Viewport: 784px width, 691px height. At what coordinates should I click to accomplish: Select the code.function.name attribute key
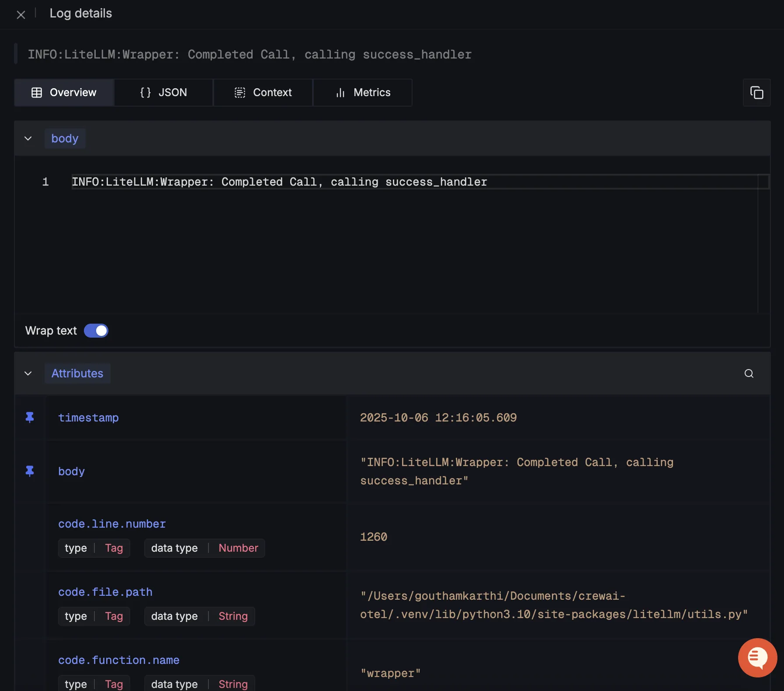click(119, 660)
